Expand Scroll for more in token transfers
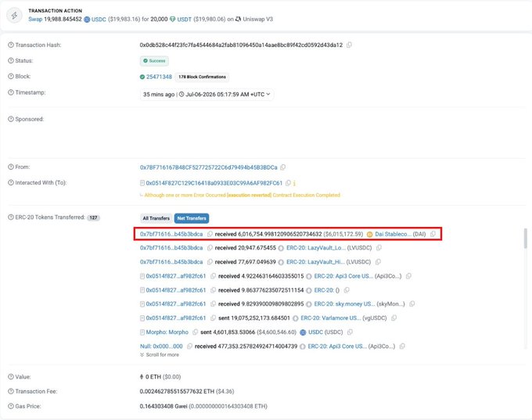 tap(160, 355)
